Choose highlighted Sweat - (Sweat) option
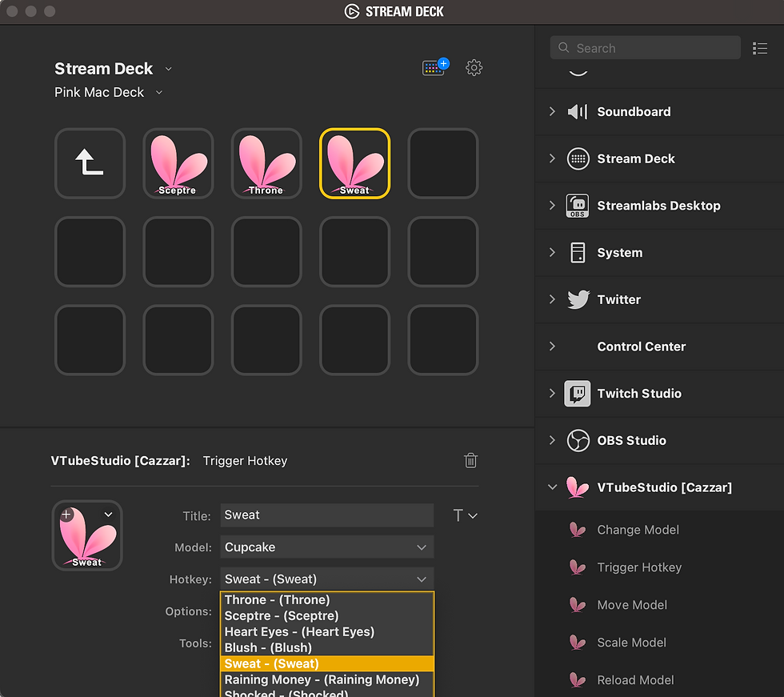The image size is (784, 697). pos(327,664)
